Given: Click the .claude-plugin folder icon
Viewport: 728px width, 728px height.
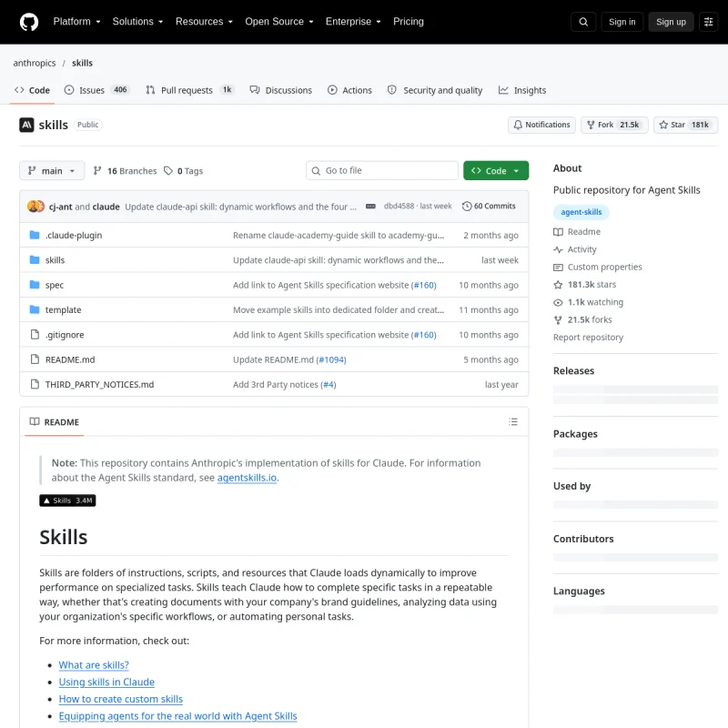Looking at the screenshot, I should (35, 235).
